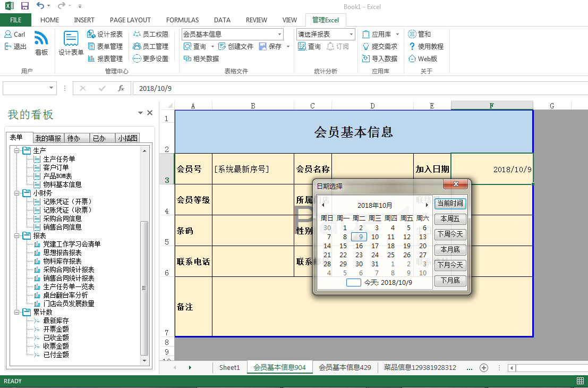Open 报表管理 report management
Viewport: 588px width, 388px height.
pyautogui.click(x=105, y=58)
